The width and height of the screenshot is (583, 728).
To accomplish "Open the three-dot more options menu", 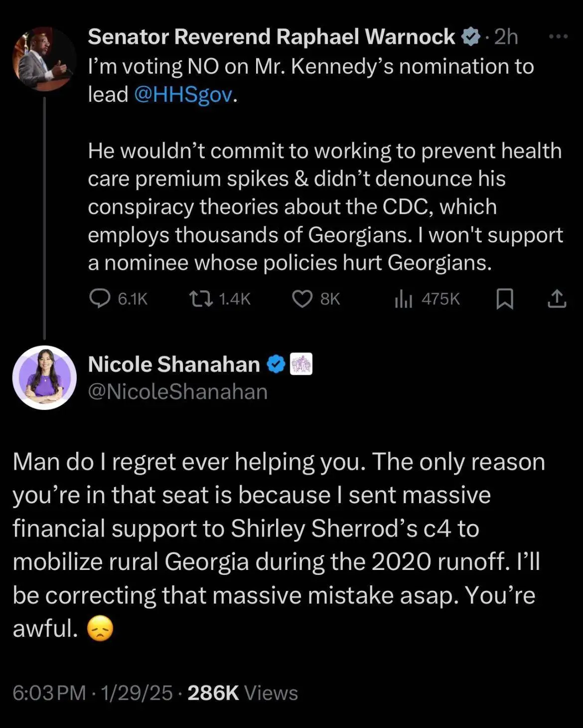I will (x=558, y=36).
